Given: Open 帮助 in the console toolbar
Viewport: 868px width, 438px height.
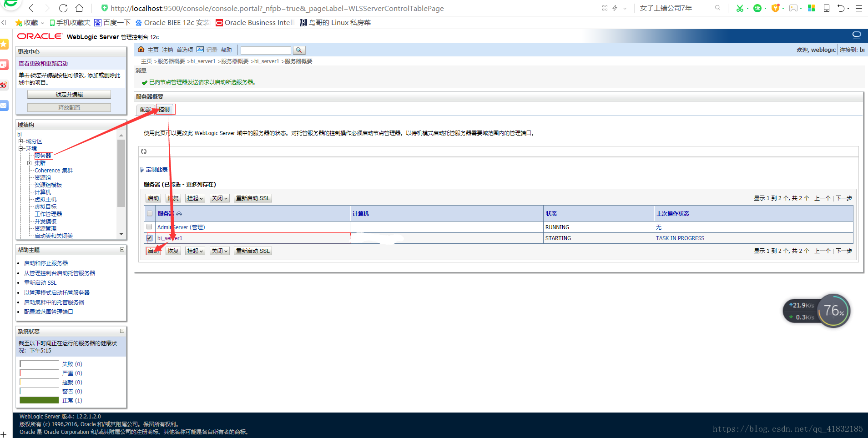Looking at the screenshot, I should click(226, 50).
